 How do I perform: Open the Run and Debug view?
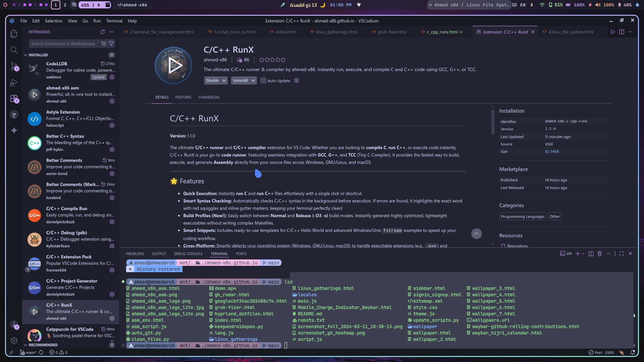(14, 82)
